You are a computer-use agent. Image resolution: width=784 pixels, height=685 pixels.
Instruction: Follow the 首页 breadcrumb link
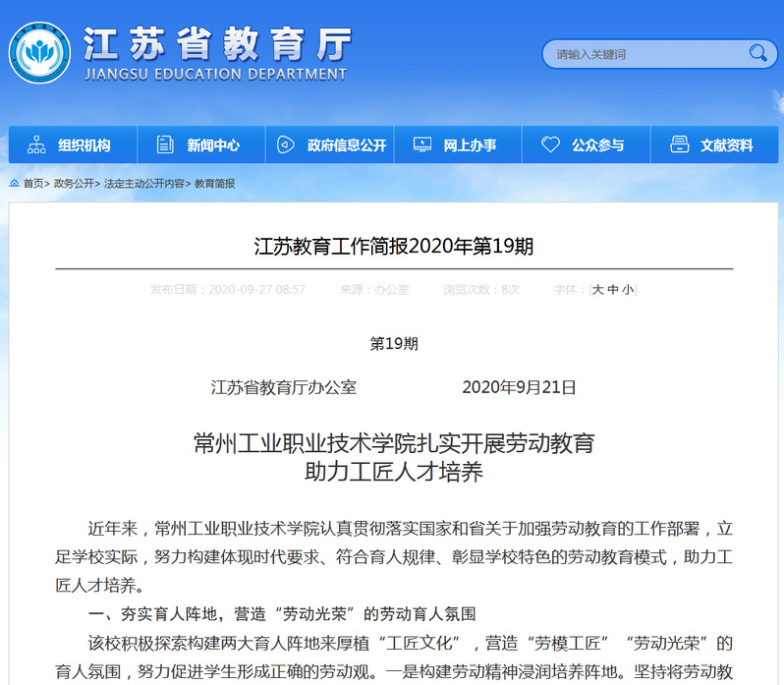[x=33, y=184]
